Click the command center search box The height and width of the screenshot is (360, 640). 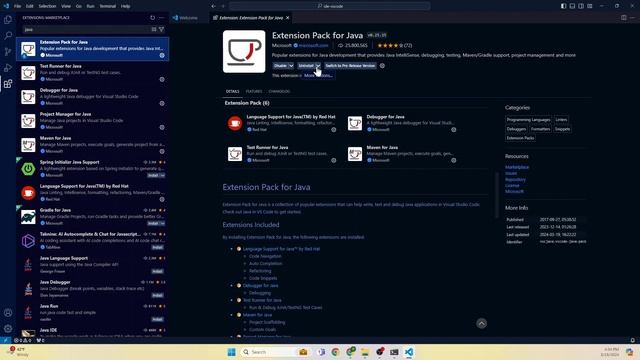pyautogui.click(x=330, y=6)
